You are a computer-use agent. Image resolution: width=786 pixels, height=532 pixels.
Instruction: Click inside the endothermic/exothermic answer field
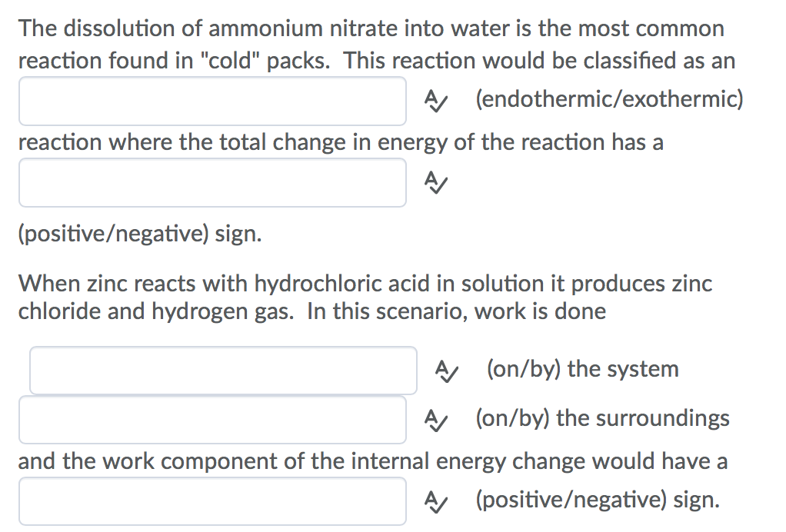tap(212, 101)
